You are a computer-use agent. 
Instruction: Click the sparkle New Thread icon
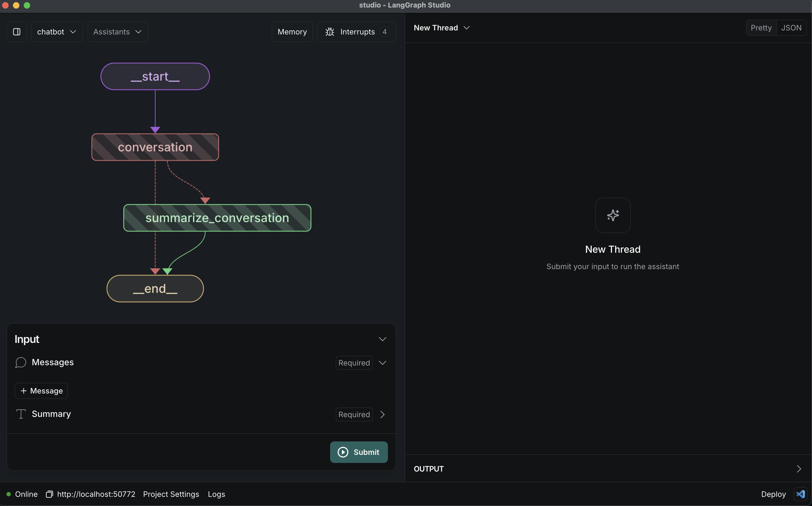[612, 215]
